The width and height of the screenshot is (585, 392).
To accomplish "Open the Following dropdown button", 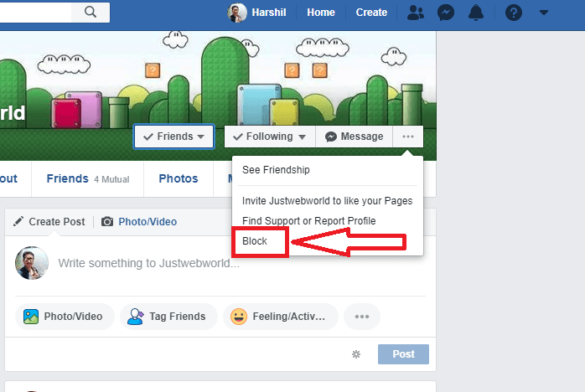I will 270,137.
